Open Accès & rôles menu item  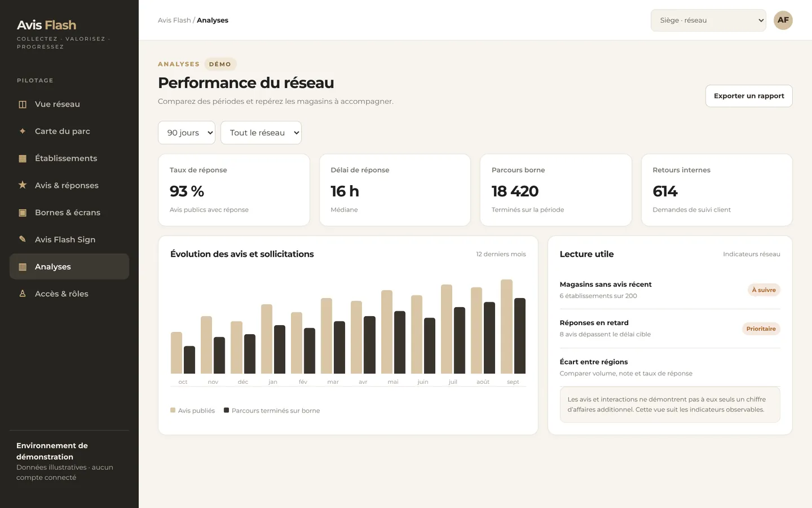[x=69, y=294]
